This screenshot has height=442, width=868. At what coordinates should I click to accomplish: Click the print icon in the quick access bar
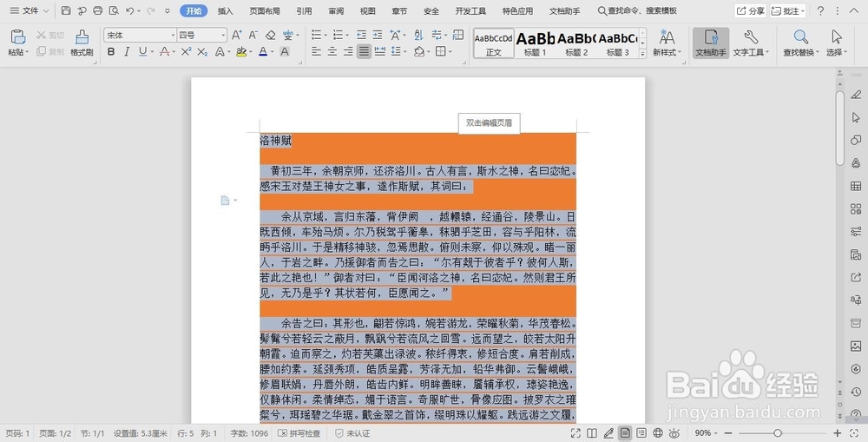tap(98, 10)
